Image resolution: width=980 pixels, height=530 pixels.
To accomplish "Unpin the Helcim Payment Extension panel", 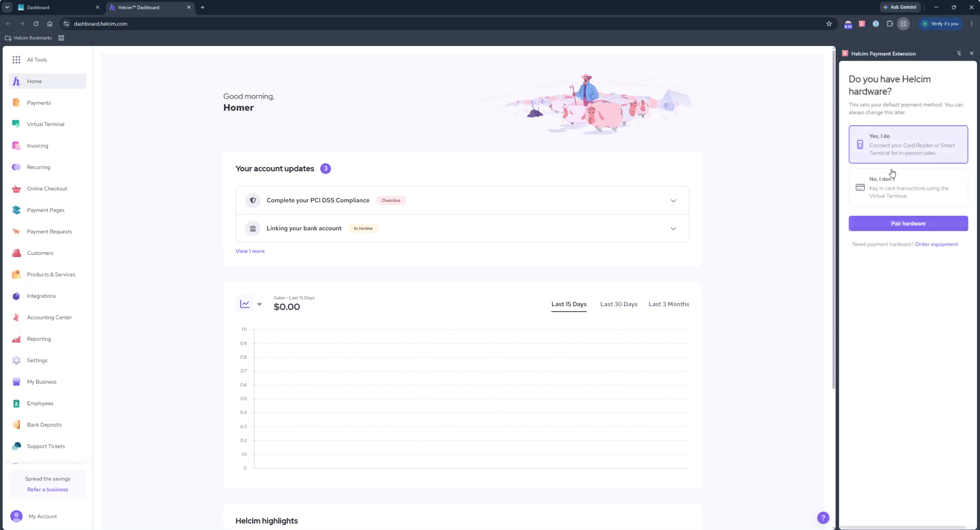I will (x=959, y=53).
